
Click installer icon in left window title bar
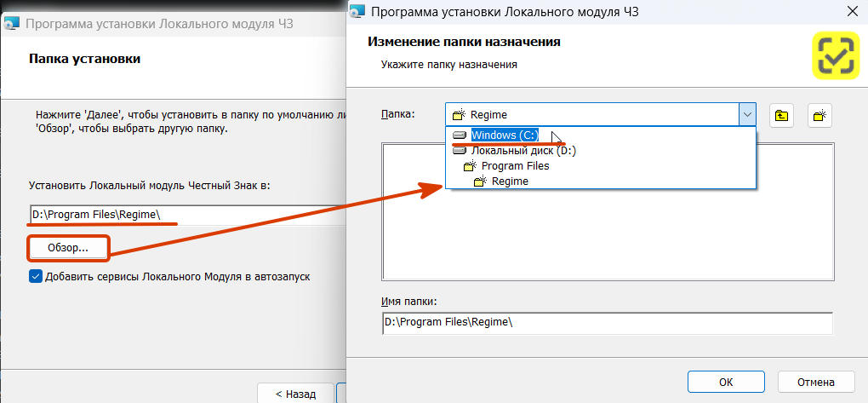(x=11, y=25)
